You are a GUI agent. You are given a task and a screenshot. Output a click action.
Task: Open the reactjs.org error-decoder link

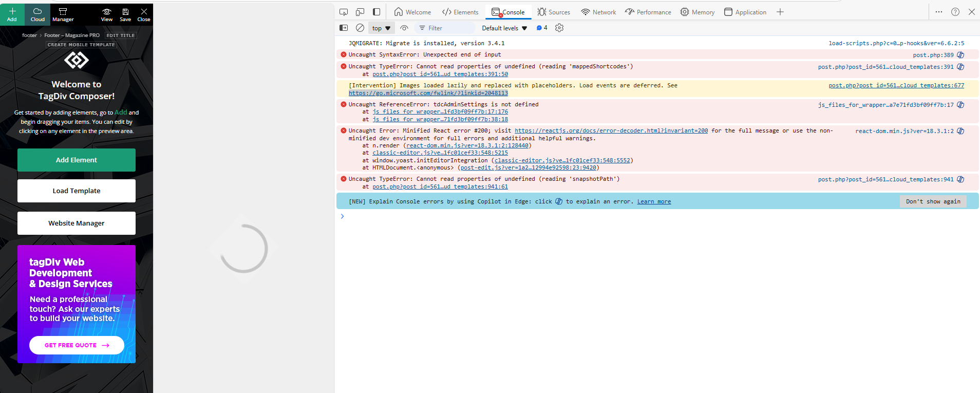(611, 130)
